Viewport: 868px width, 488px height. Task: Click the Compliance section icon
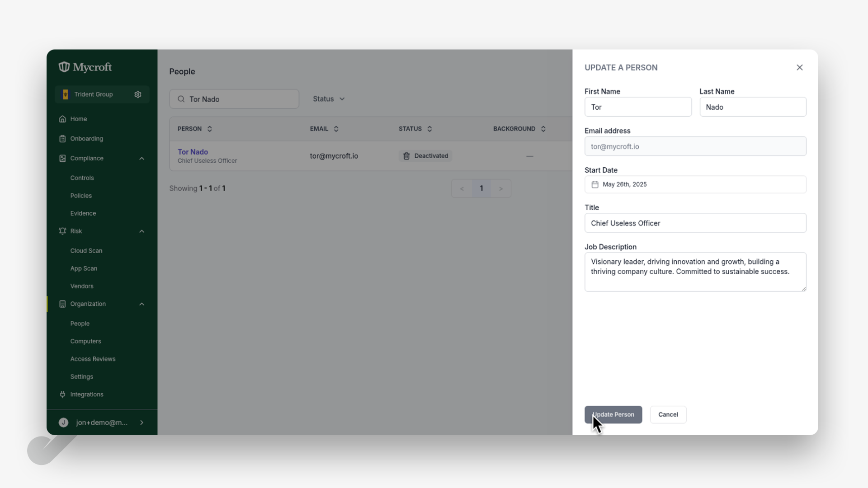pos(62,159)
